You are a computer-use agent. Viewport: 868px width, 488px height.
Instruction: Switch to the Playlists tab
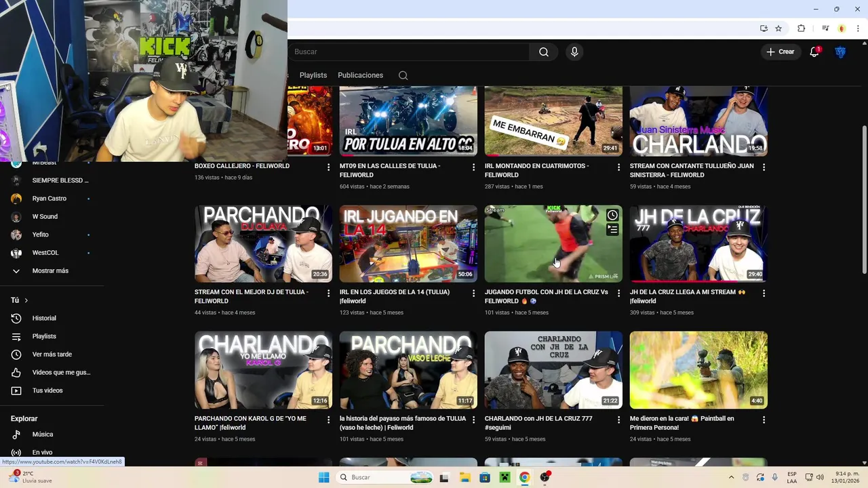point(313,75)
